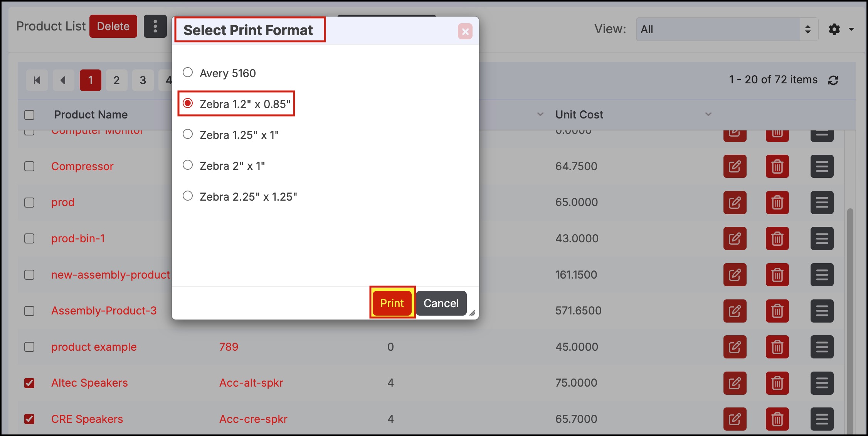Delete the Compressor row
This screenshot has width=868, height=436.
777,166
